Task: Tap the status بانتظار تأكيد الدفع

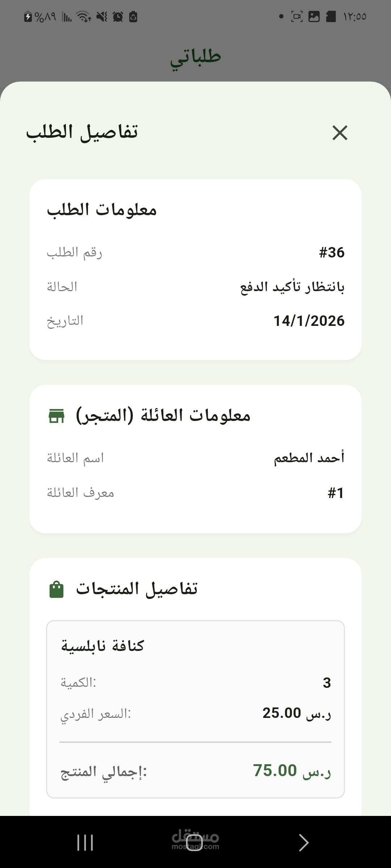Action: pyautogui.click(x=292, y=287)
